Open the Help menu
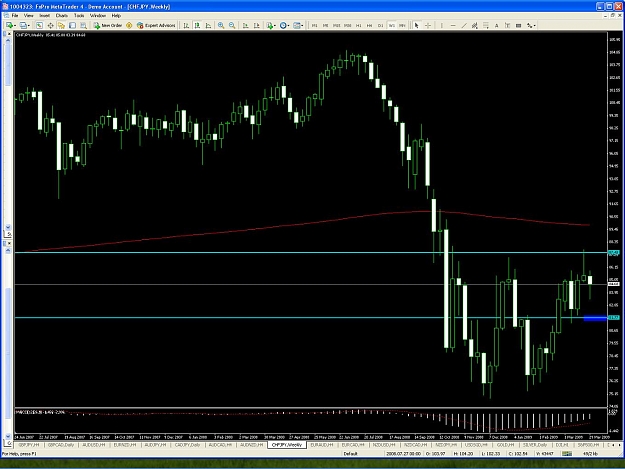This screenshot has width=625, height=469. 116,16
